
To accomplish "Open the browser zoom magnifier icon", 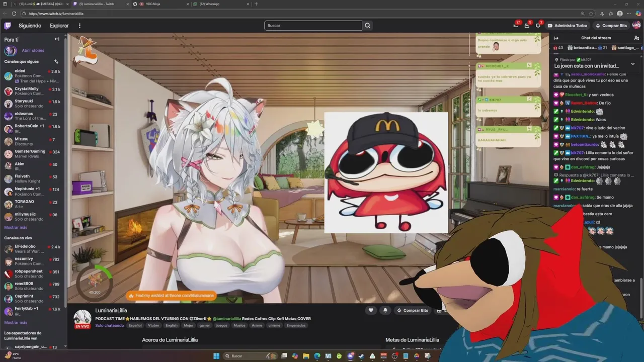I will [583, 14].
